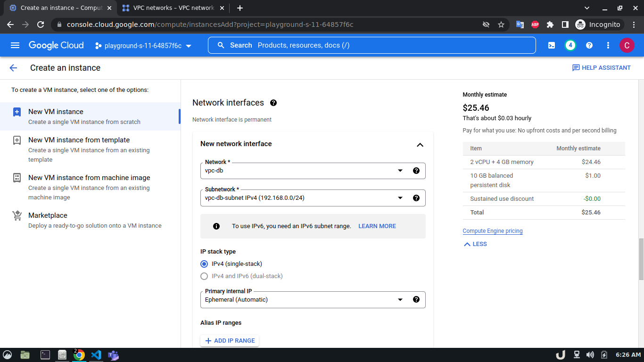
Task: Click the browser reload button
Action: pyautogui.click(x=41, y=25)
